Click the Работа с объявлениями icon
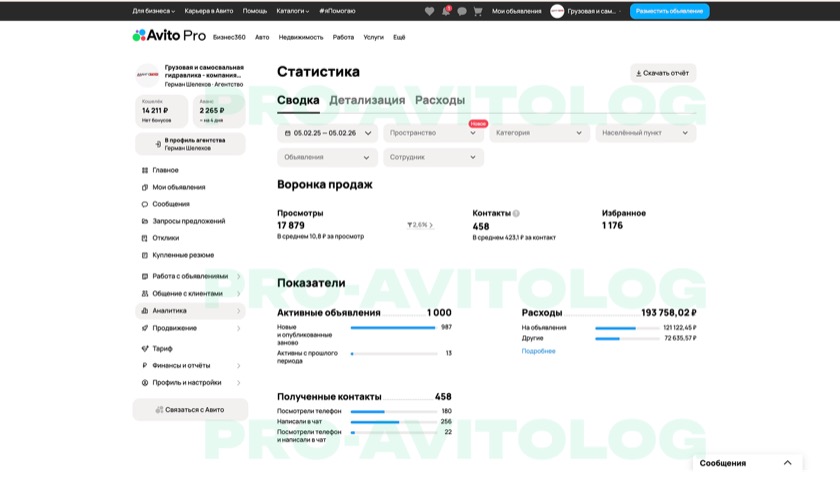 pos(145,276)
